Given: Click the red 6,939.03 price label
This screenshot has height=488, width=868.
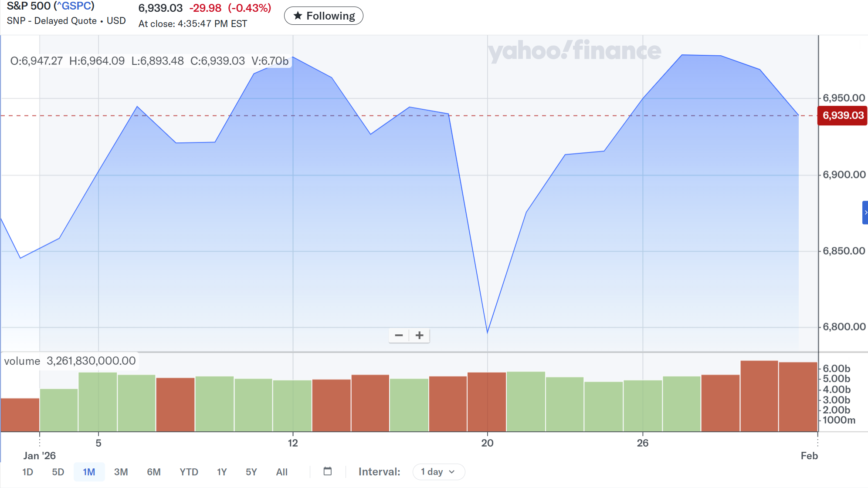Looking at the screenshot, I should pos(843,116).
